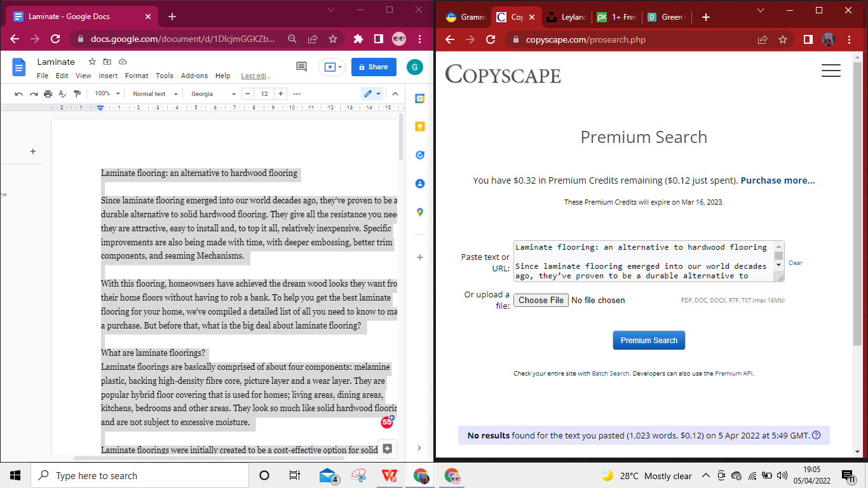This screenshot has height=488, width=868.
Task: Click the print icon in Docs toolbar
Action: coord(48,93)
